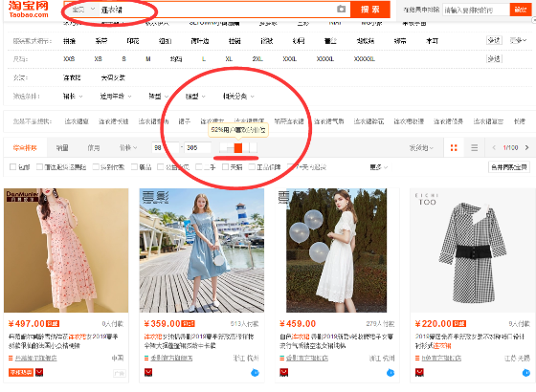Select the 销量 sales sort tab
Viewport: 536px width, 392px height.
pyautogui.click(x=62, y=148)
